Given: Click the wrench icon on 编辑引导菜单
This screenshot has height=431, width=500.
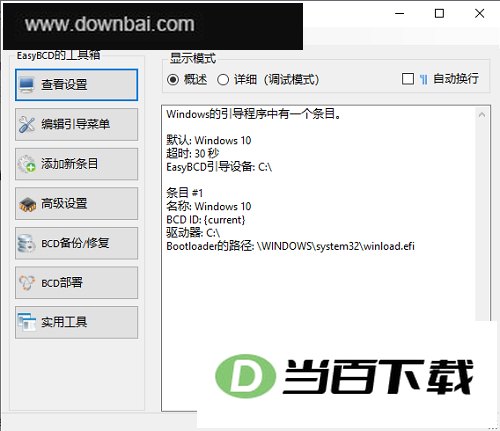Looking at the screenshot, I should [27, 124].
